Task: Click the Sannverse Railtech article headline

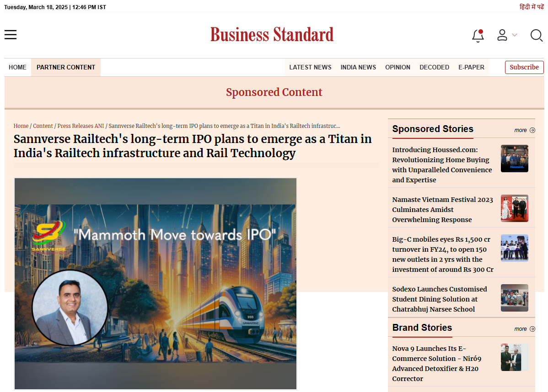Action: (193, 146)
